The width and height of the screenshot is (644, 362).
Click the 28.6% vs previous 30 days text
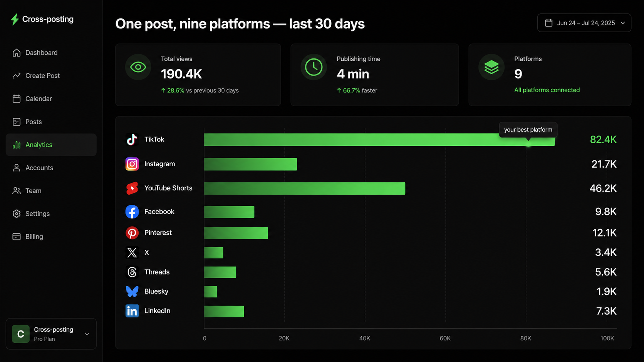pyautogui.click(x=200, y=90)
